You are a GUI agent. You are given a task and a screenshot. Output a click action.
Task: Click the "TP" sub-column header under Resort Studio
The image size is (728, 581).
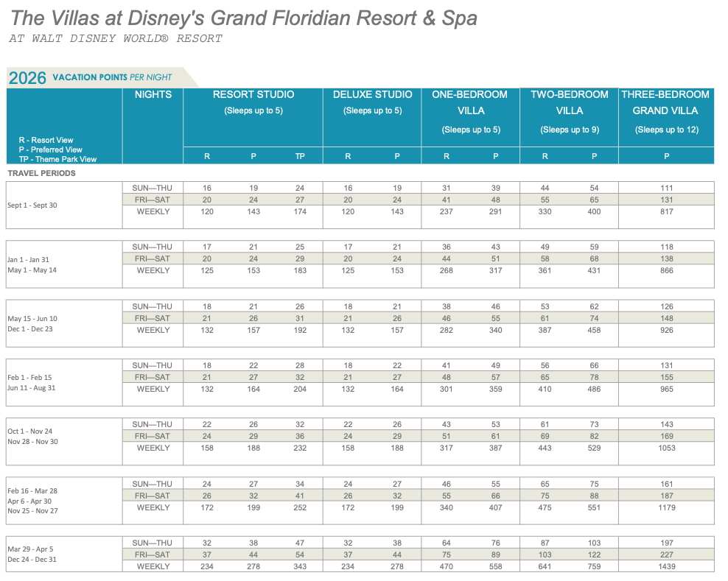[x=300, y=156]
